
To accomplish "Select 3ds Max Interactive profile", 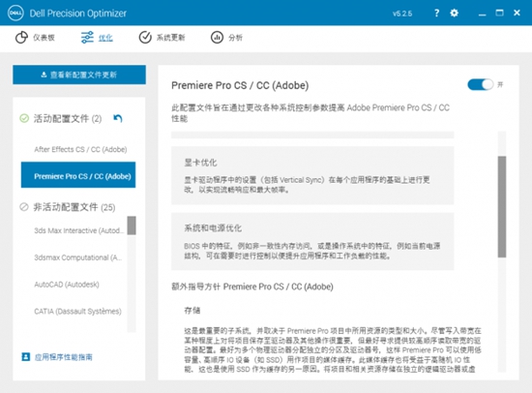I will [x=78, y=230].
